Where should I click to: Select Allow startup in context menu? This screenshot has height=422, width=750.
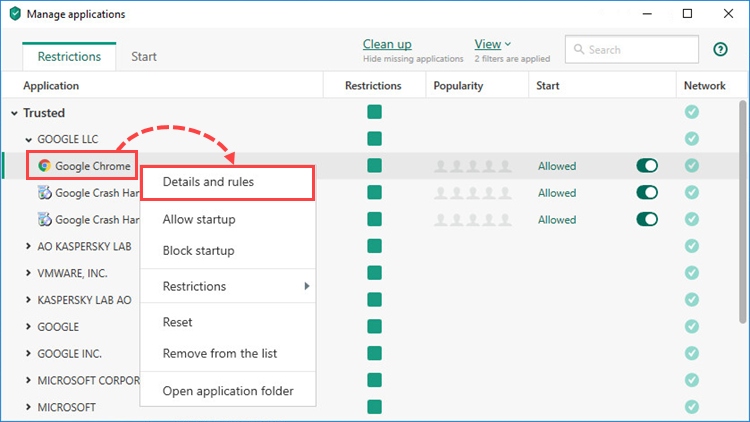point(228,219)
